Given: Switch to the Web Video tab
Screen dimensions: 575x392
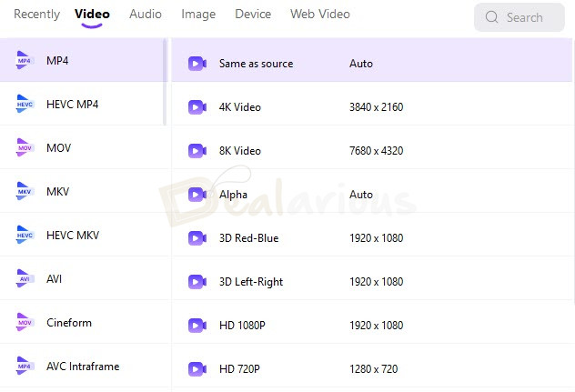Looking at the screenshot, I should pyautogui.click(x=320, y=14).
